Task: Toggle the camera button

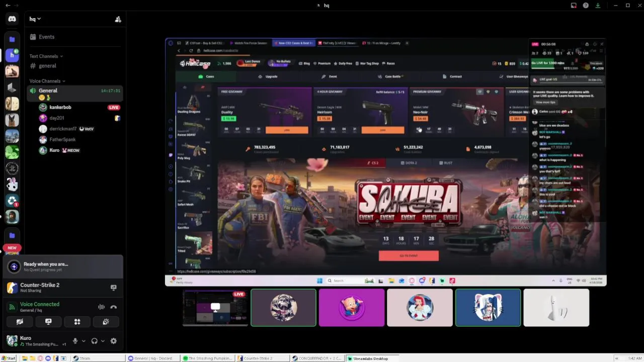Action: [x=20, y=322]
